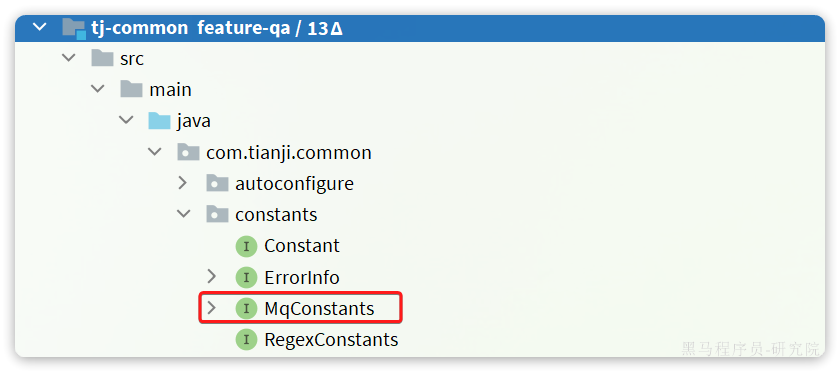Click the src folder icon
Viewport: 840px width, 374px height.
(x=102, y=58)
